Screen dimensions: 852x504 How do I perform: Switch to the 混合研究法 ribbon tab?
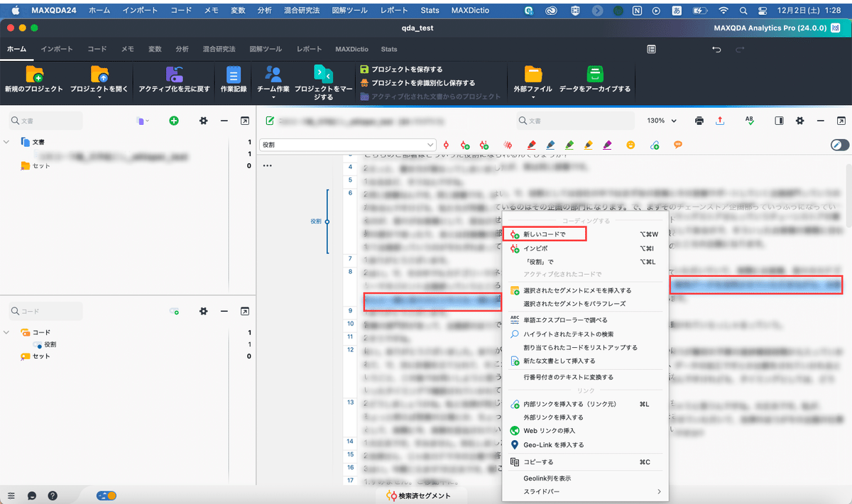[x=219, y=49]
